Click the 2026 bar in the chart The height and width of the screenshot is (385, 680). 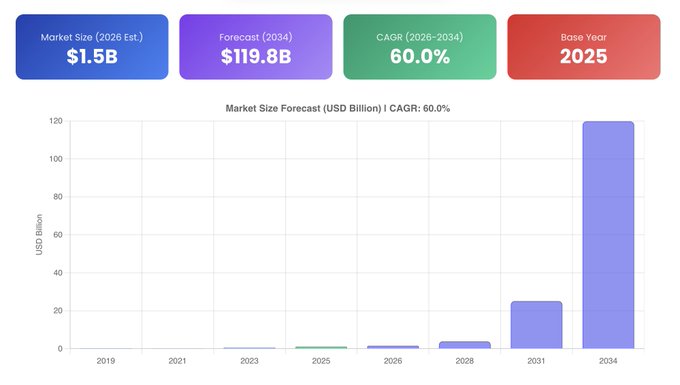393,347
